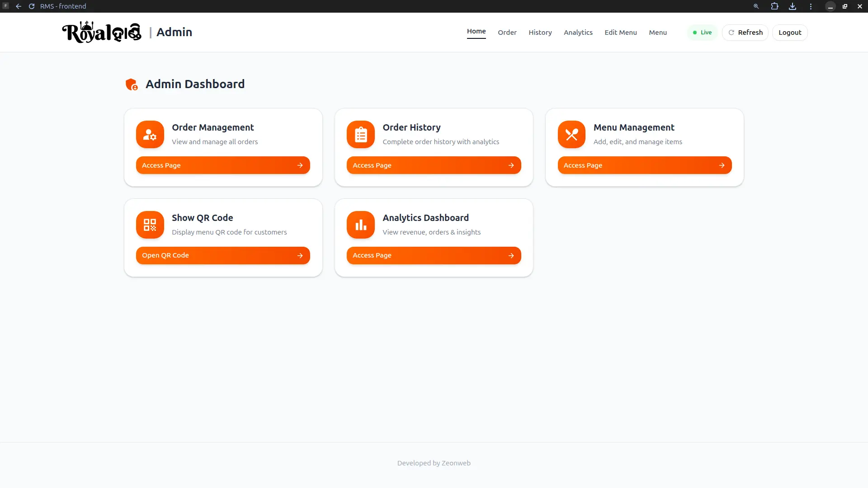Click arrow on Order History Access Page
The height and width of the screenshot is (488, 868).
click(511, 165)
